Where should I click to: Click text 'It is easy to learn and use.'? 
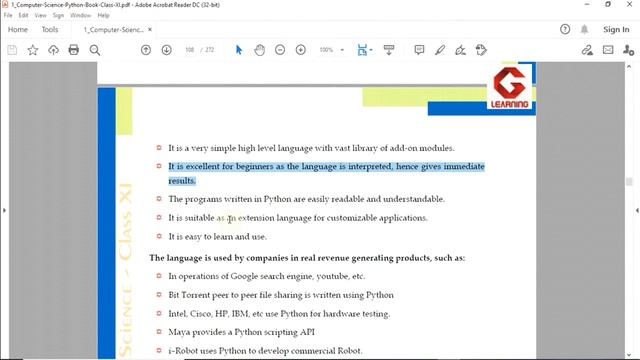[218, 237]
